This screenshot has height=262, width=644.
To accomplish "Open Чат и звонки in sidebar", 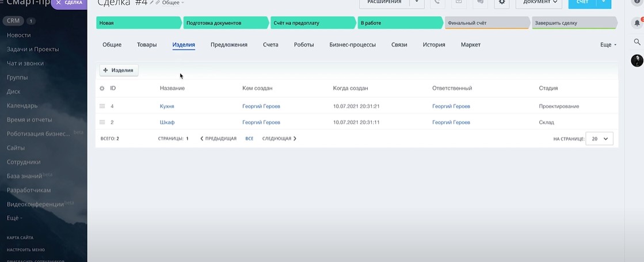I will point(25,64).
